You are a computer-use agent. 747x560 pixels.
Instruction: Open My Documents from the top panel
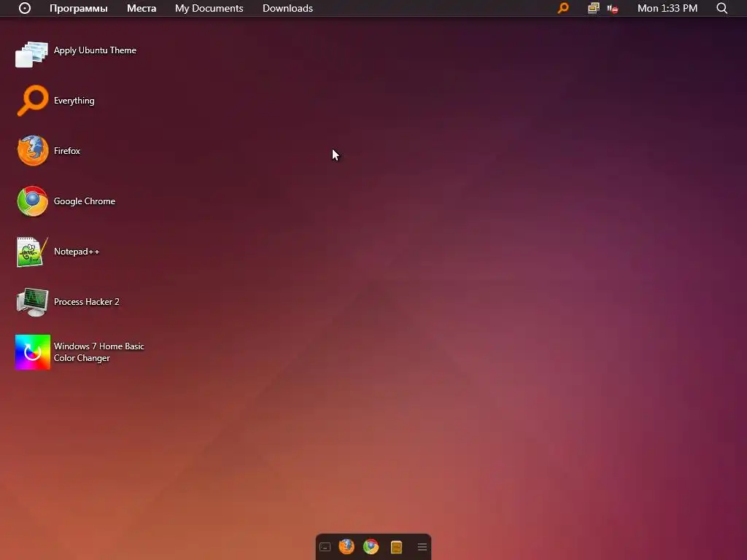[x=209, y=8]
